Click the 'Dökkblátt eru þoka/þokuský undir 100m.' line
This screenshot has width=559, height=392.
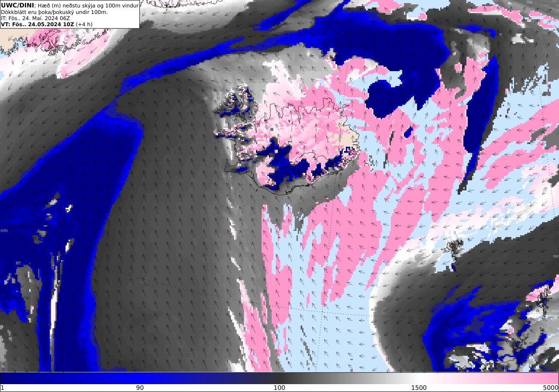click(x=54, y=12)
